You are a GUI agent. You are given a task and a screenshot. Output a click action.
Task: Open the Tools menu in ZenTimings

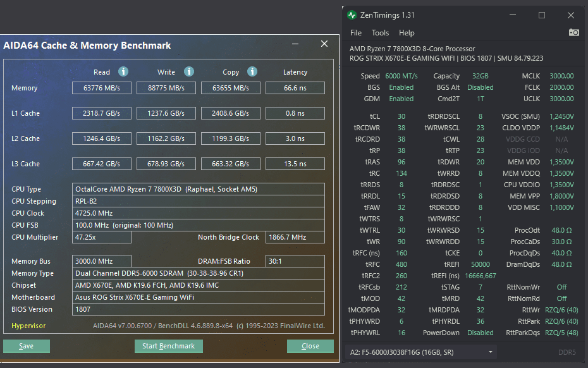(x=380, y=33)
